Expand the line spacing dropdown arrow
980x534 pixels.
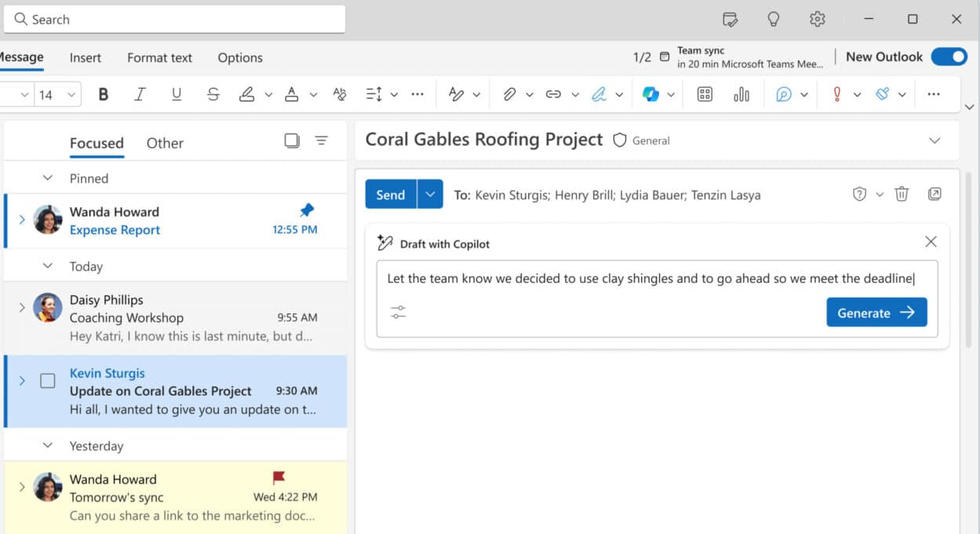[394, 94]
